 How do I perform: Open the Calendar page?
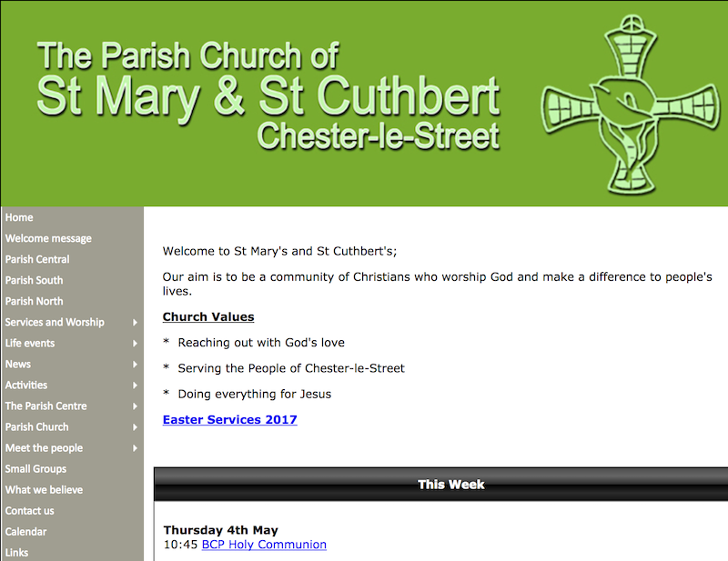tap(25, 531)
